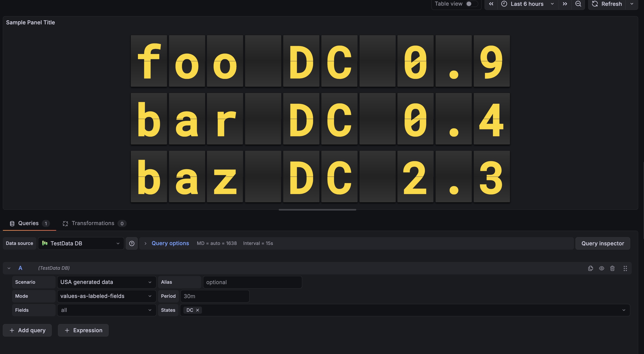Viewport: 644px width, 354px height.
Task: Zoom out the time range with magnifier icon
Action: [x=578, y=4]
